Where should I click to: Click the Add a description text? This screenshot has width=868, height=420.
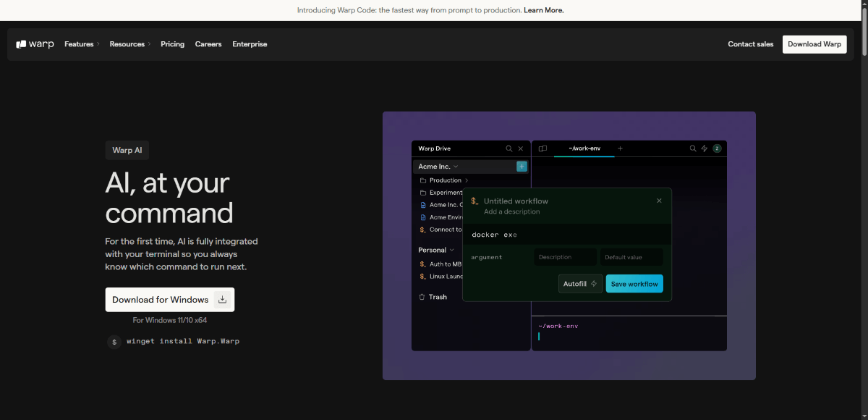512,212
